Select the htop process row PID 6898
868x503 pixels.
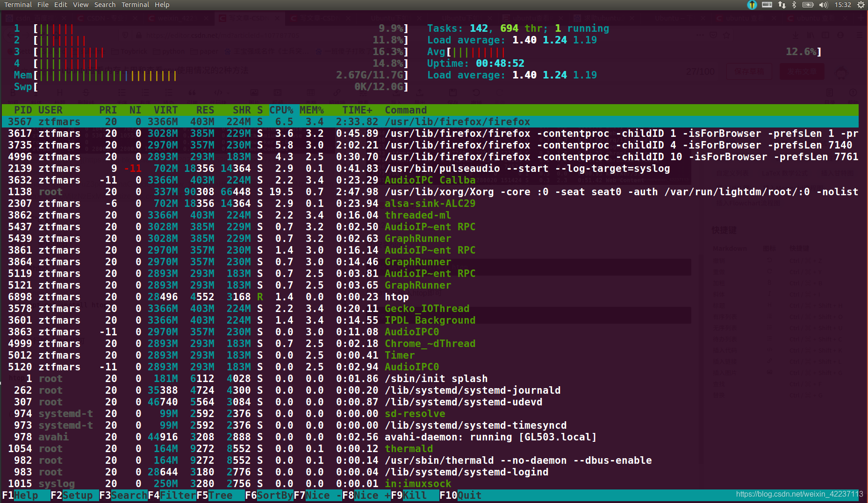430,297
